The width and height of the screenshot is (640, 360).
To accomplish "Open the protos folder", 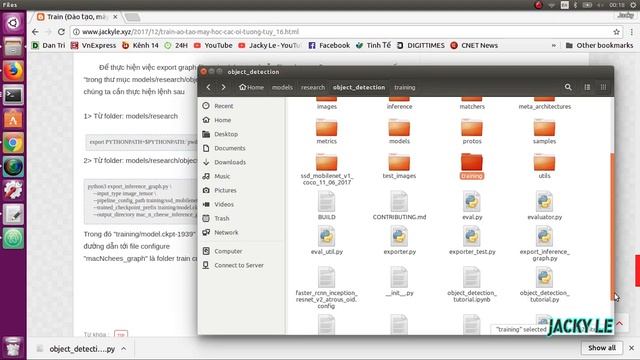I will coord(472,131).
